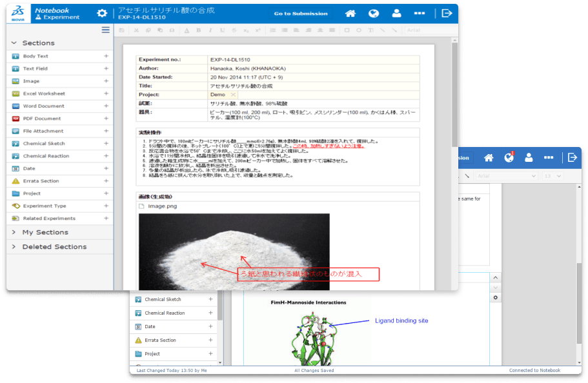Open more options ellipsis in front window

tap(420, 13)
